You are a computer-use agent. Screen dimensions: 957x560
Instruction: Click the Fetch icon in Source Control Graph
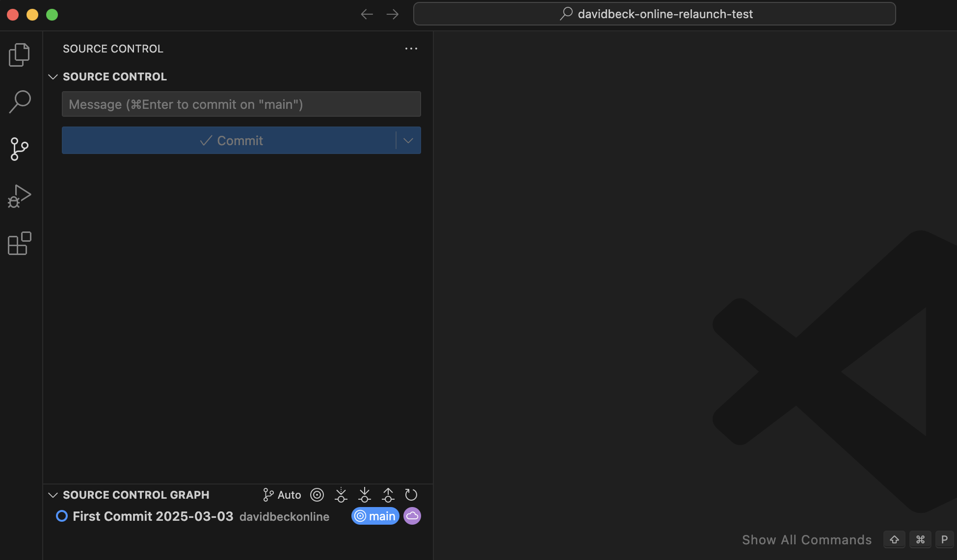pyautogui.click(x=341, y=495)
